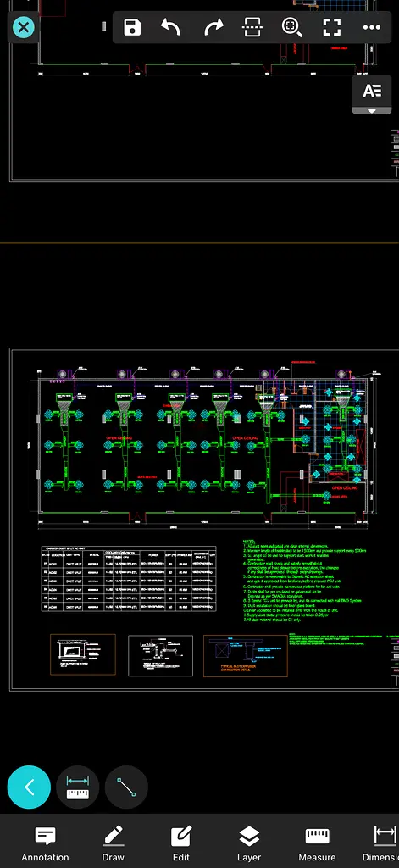Screen dimensions: 399x868
Task: Open the Annotation tab
Action: [46, 844]
